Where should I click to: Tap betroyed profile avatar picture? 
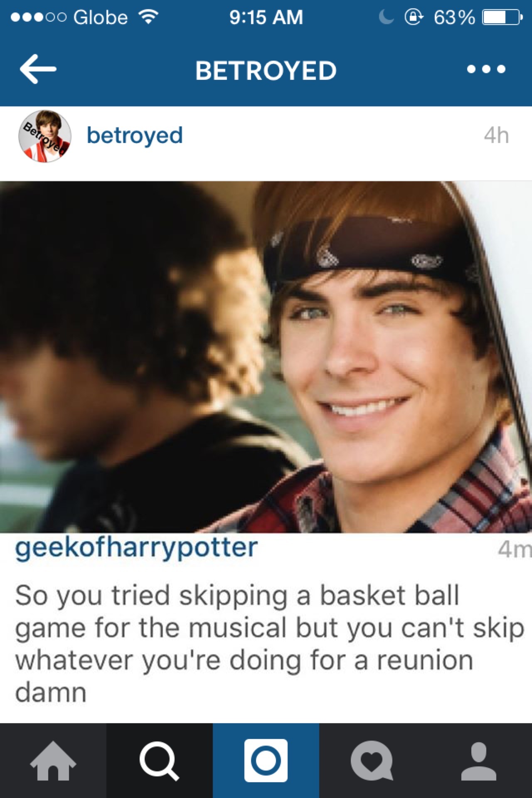point(45,136)
